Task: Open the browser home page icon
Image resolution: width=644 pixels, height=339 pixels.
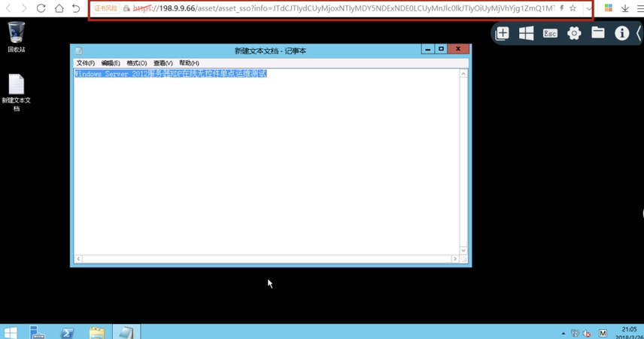Action: [59, 8]
